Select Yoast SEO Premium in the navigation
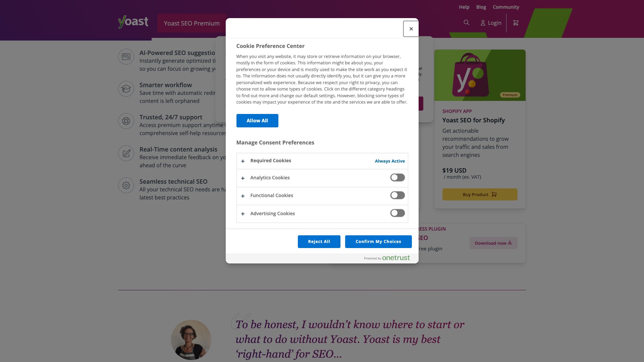Viewport: 644px width, 362px height. (192, 23)
